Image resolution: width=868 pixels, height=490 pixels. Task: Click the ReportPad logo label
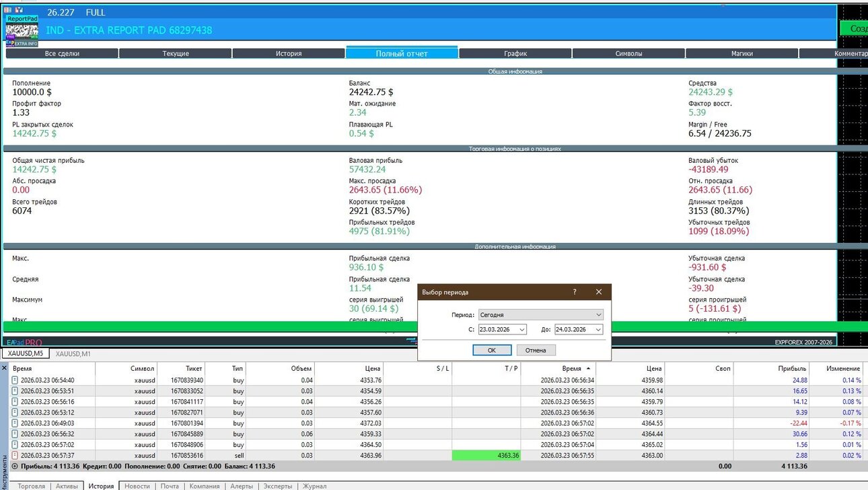pos(22,20)
